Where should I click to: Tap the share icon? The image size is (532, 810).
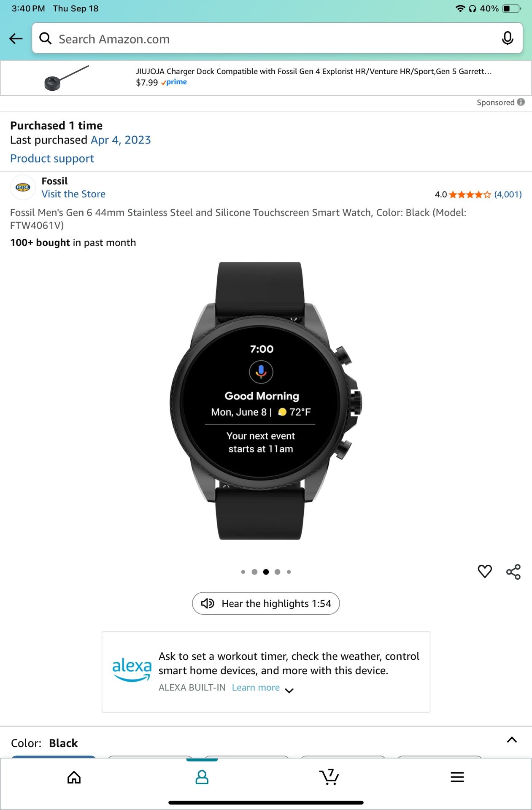[513, 572]
